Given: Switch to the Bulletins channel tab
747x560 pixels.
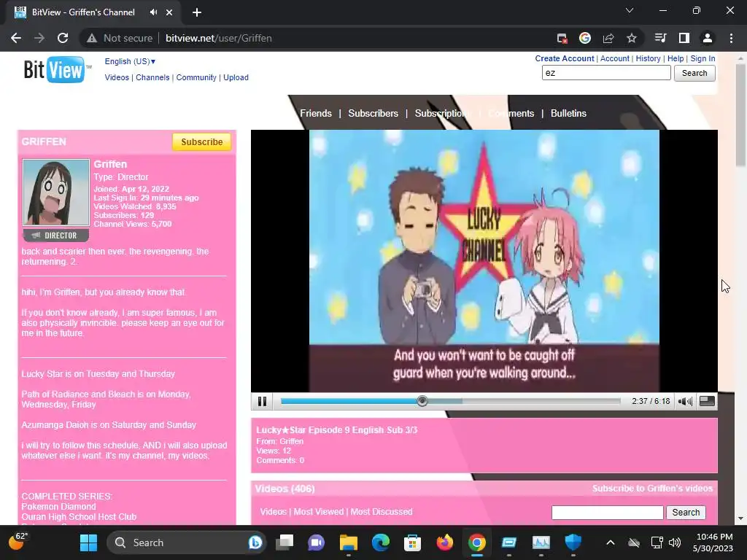Looking at the screenshot, I should click(568, 113).
